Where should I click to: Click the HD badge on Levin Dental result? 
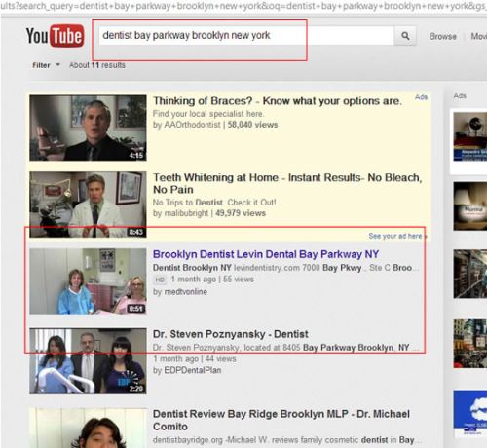pyautogui.click(x=160, y=280)
